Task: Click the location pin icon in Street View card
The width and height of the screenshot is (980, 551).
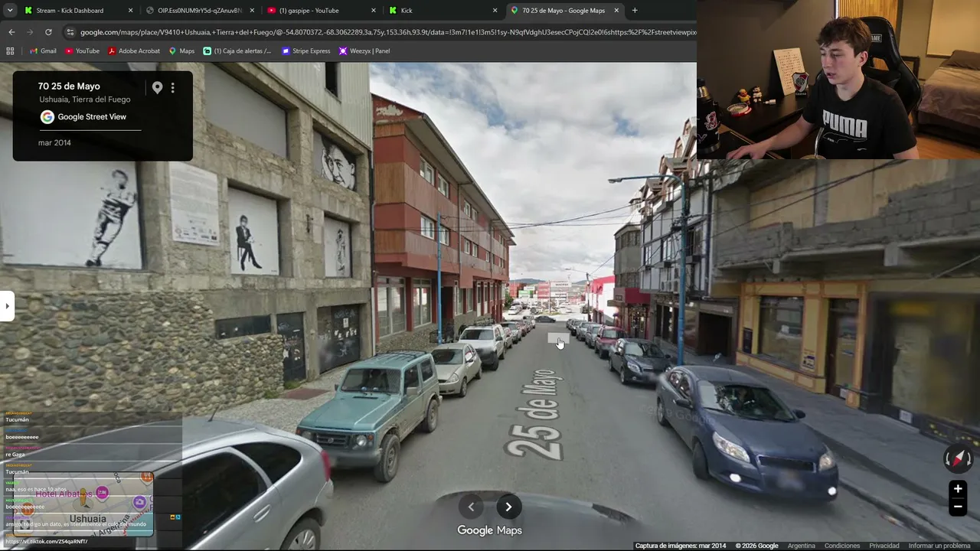Action: 157,88
